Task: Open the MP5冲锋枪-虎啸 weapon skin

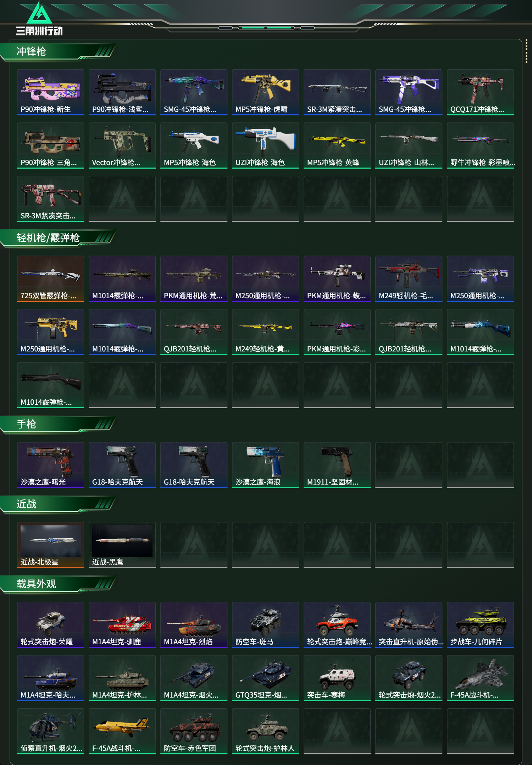Action: click(x=265, y=92)
